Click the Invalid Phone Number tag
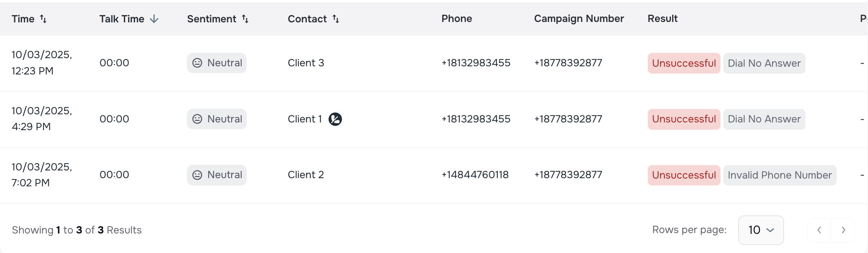 pos(779,175)
